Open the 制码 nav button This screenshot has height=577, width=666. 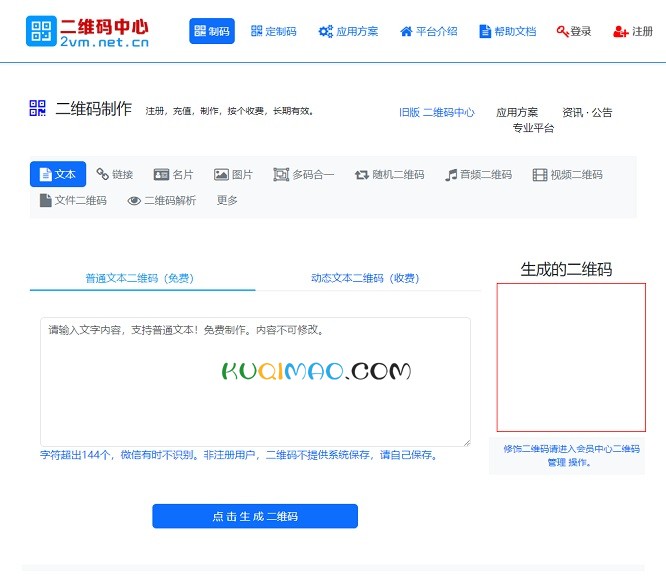tap(212, 31)
